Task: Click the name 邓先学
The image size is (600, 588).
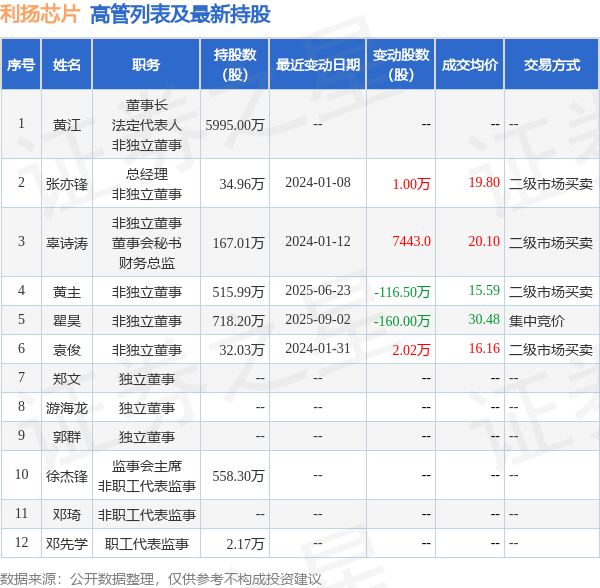Action: click(67, 544)
